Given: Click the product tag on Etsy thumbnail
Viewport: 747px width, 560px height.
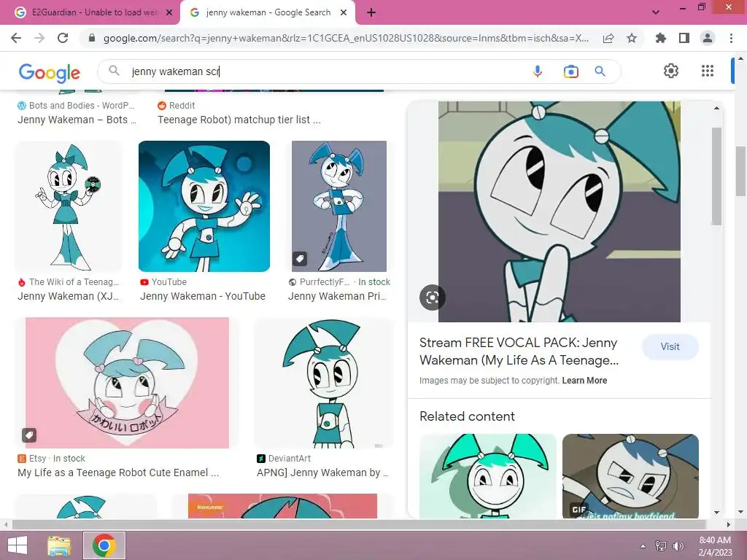Looking at the screenshot, I should pyautogui.click(x=29, y=435).
